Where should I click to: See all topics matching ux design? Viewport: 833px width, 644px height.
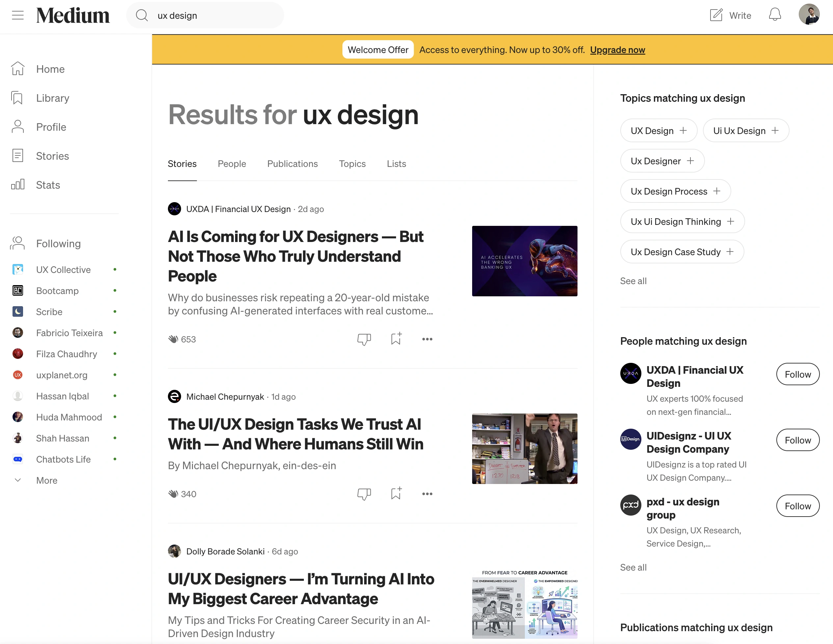(x=633, y=281)
